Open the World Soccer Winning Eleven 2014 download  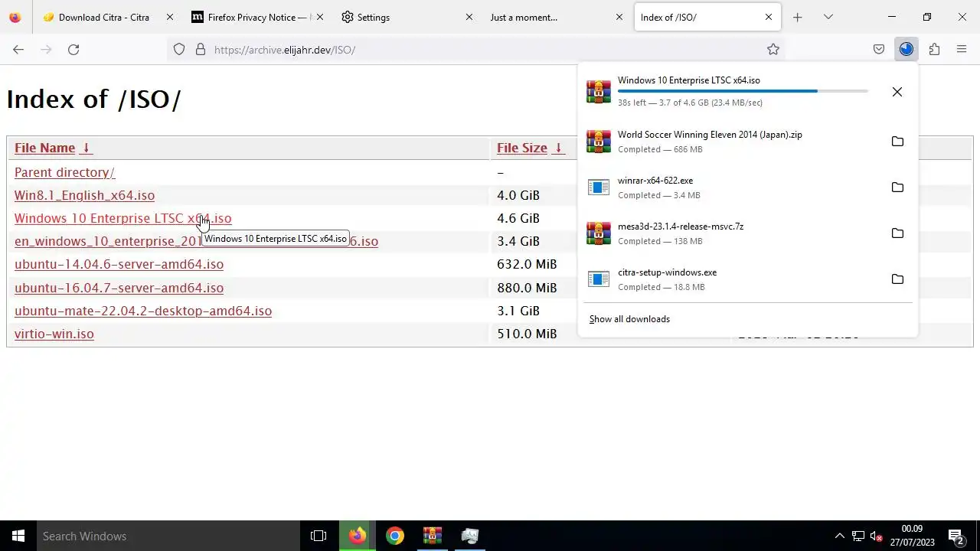(731, 142)
